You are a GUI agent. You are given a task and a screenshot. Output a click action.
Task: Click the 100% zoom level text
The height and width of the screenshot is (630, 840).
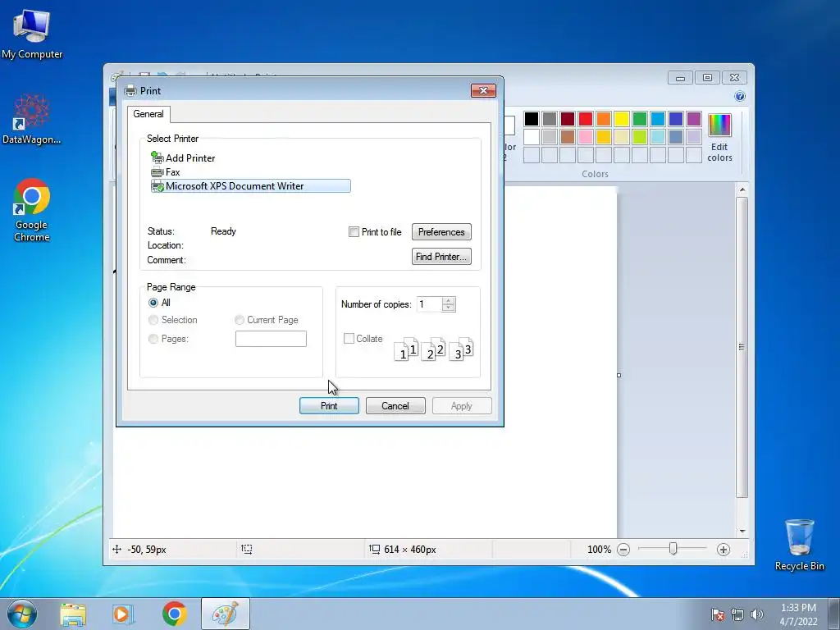(x=599, y=550)
